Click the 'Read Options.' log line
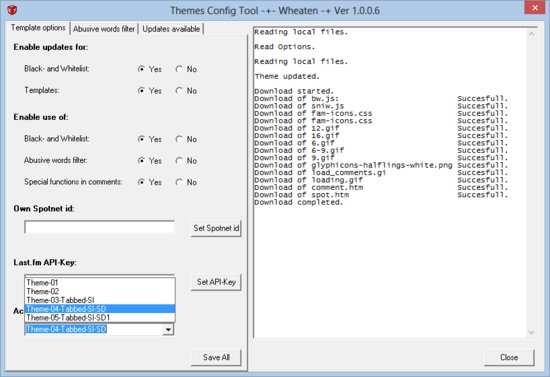This screenshot has height=377, width=550. point(284,47)
